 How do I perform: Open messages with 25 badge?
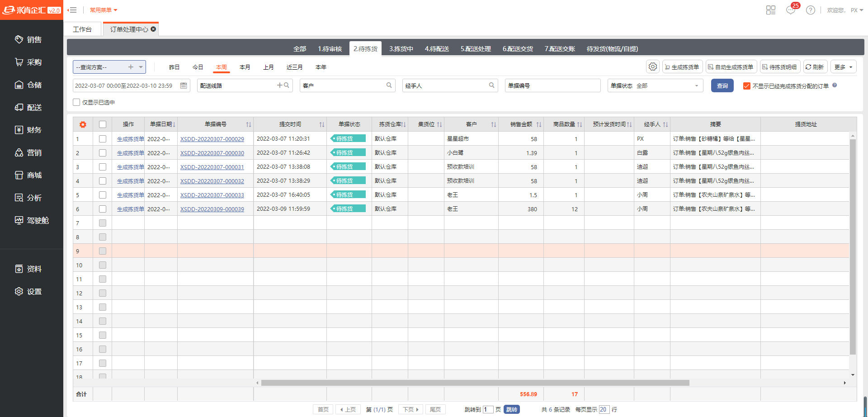(791, 9)
